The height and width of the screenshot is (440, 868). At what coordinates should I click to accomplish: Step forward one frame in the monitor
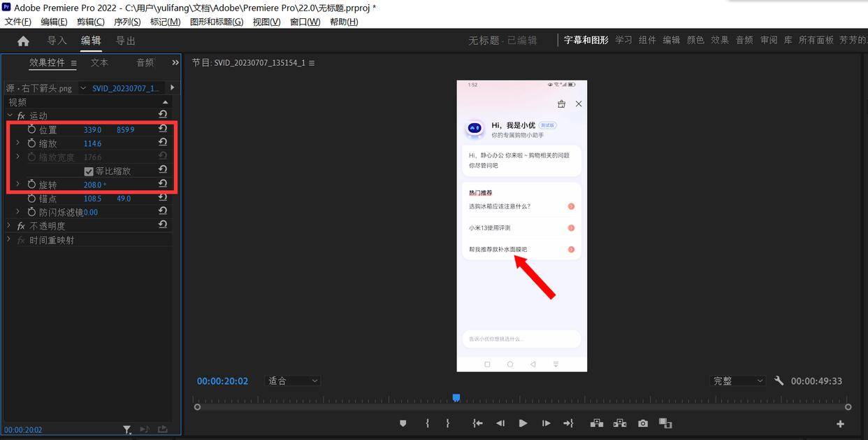[x=546, y=423]
